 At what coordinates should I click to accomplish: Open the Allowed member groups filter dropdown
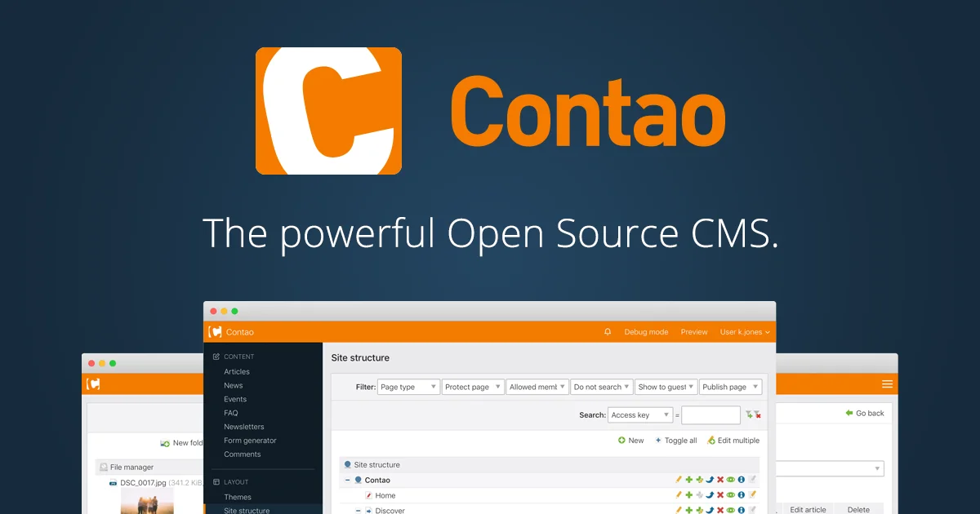(x=537, y=387)
